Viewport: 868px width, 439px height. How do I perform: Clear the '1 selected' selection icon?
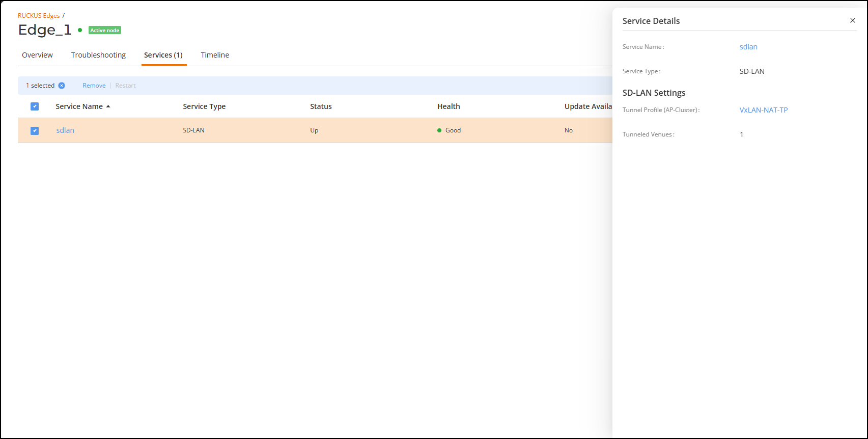click(62, 86)
